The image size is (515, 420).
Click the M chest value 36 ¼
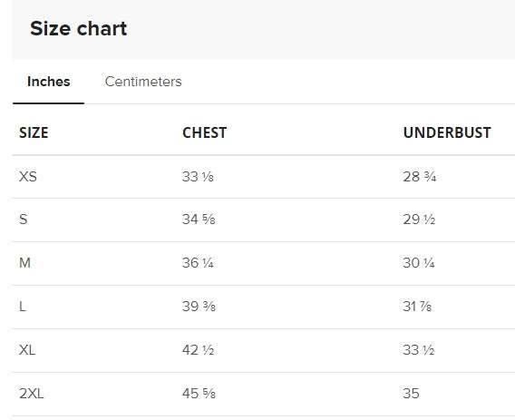pos(198,263)
